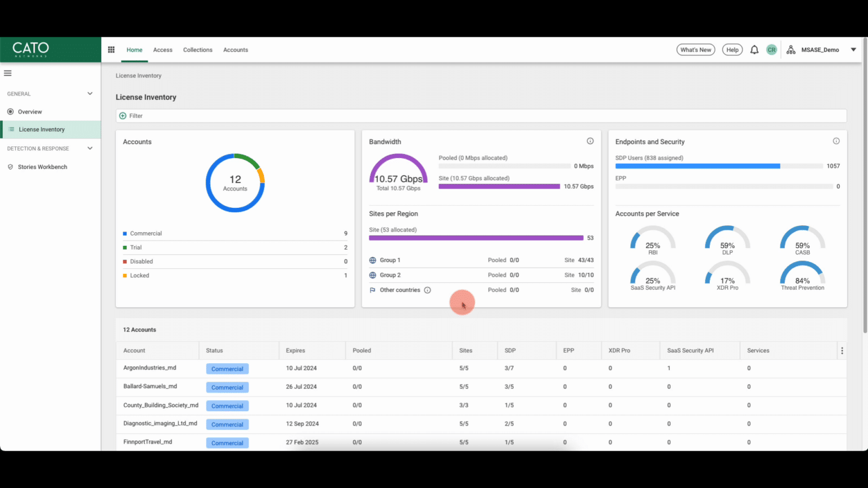868x488 pixels.
Task: Click the What's New button
Action: pos(696,50)
